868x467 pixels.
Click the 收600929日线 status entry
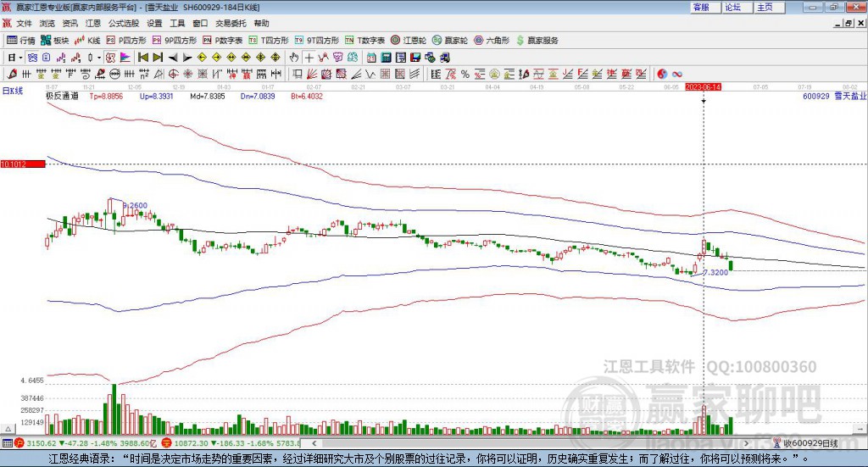806,443
